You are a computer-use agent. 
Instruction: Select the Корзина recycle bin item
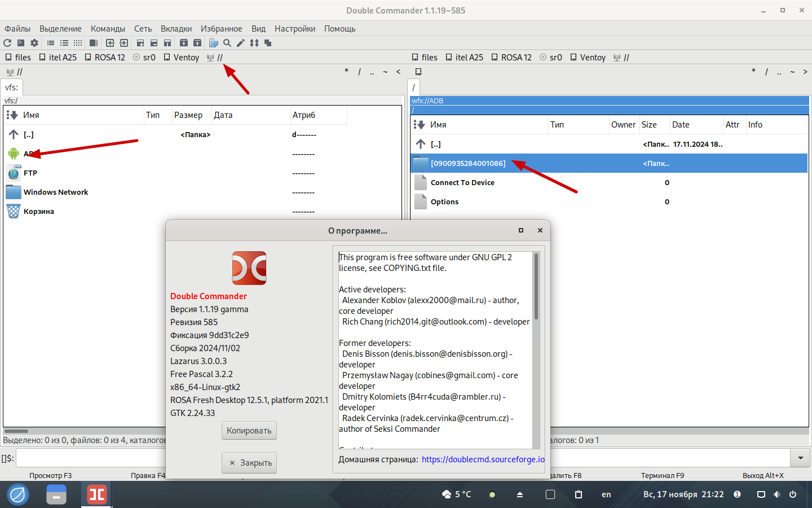click(x=38, y=212)
